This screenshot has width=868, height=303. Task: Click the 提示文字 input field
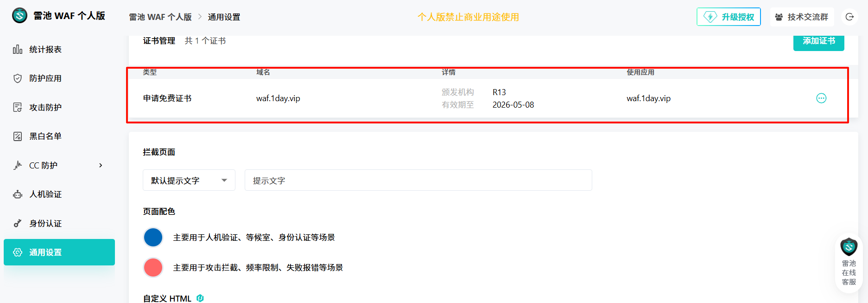pos(418,180)
